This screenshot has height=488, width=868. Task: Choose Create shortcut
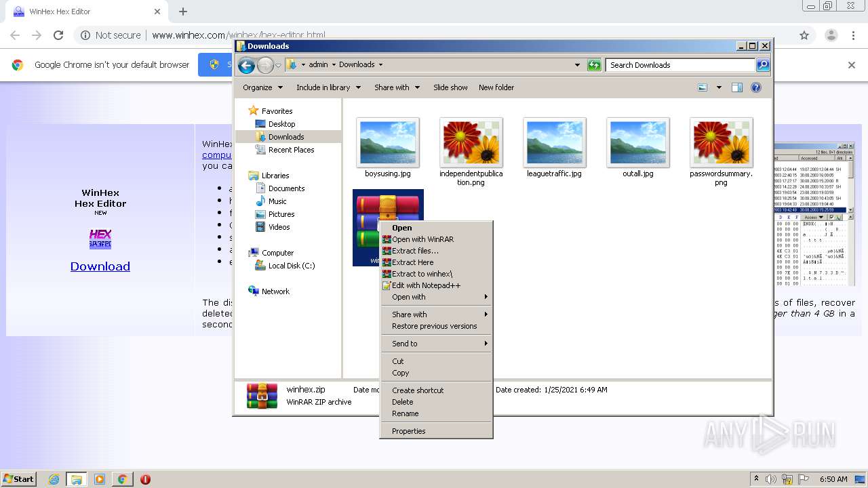coord(436,390)
